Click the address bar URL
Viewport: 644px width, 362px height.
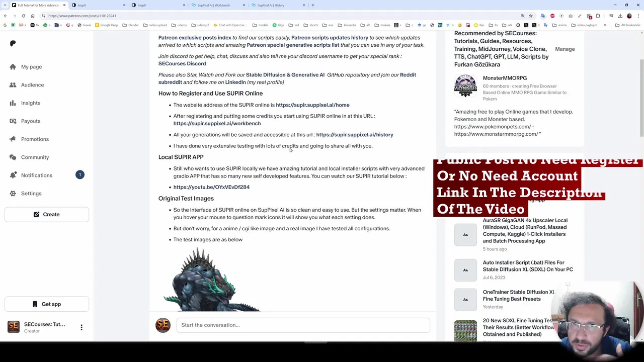coord(83,16)
